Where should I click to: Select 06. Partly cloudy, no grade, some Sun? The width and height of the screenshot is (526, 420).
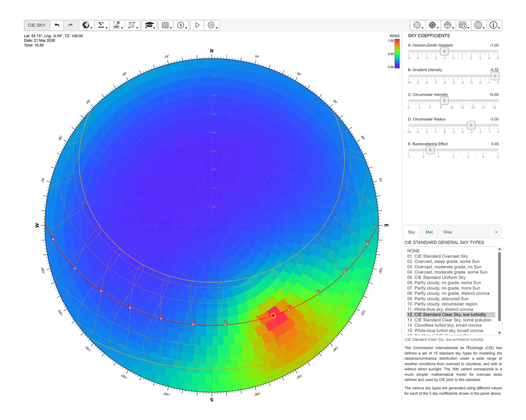coord(451,283)
